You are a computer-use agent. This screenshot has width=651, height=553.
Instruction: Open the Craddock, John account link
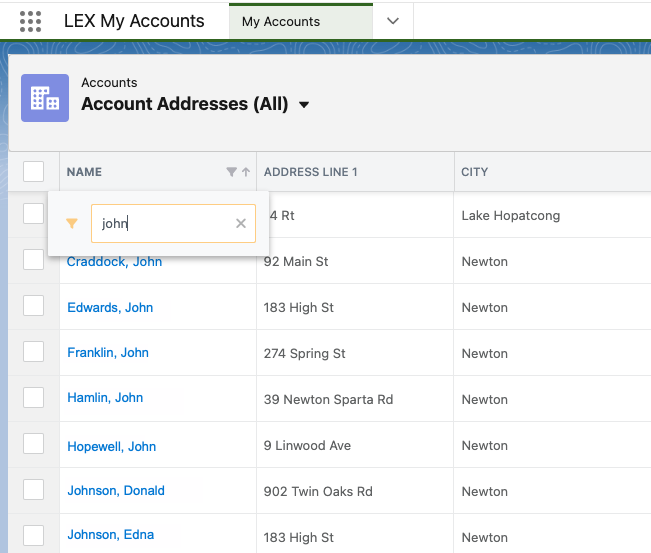pos(114,261)
